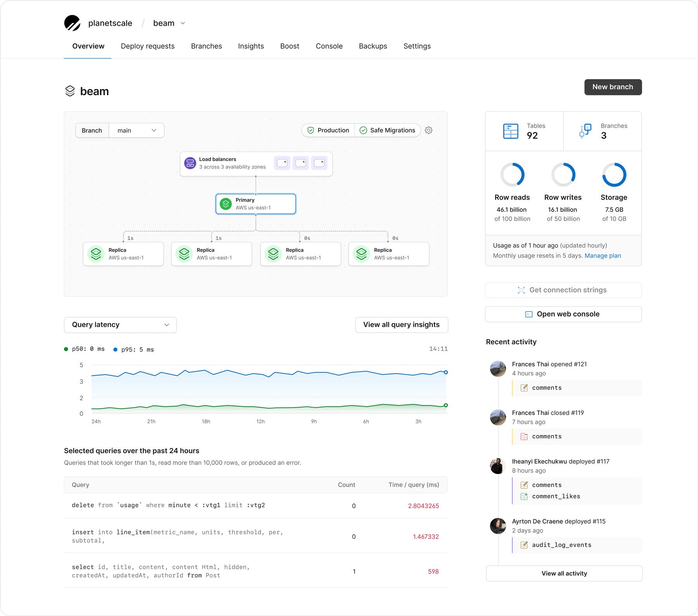This screenshot has height=616, width=698.
Task: Open the Overview tab
Action: [88, 46]
